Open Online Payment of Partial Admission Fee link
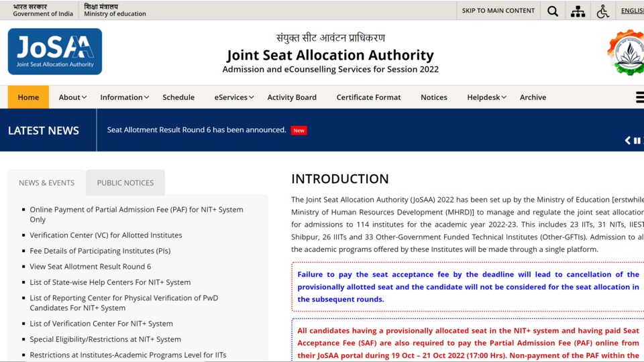This screenshot has width=644, height=362. pyautogui.click(x=136, y=215)
